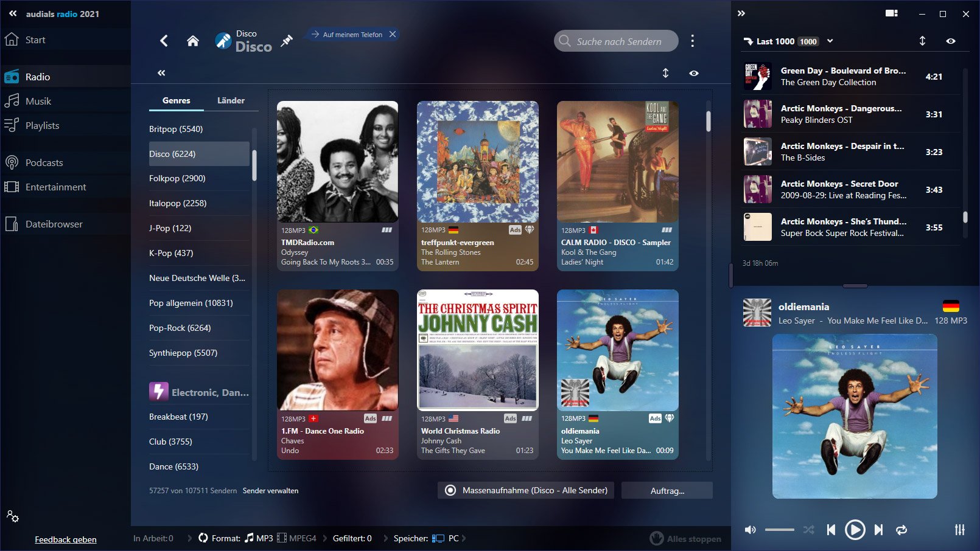980x551 pixels.
Task: Toggle shuffle playback
Action: tap(808, 530)
